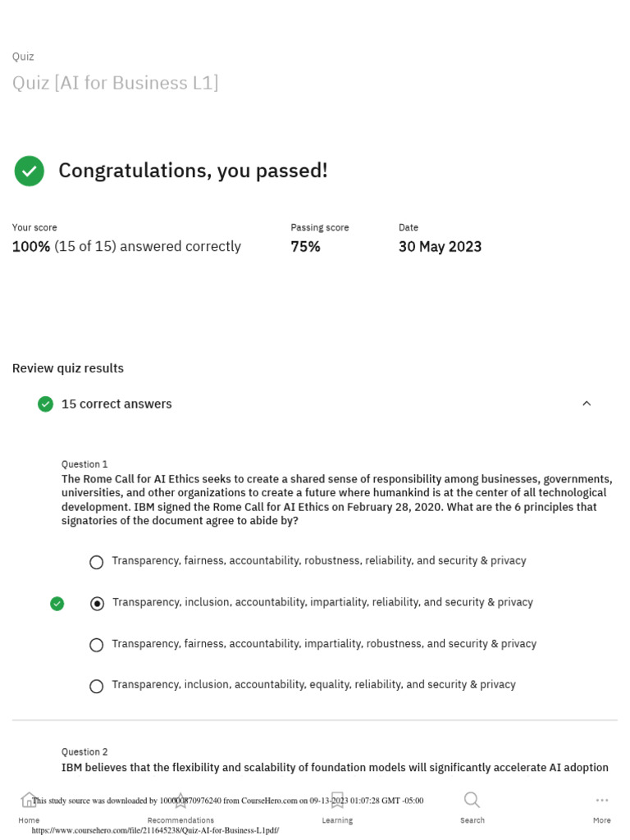Choose option with fairness, impartiality, robustness
This screenshot has width=630, height=840.
[x=97, y=645]
